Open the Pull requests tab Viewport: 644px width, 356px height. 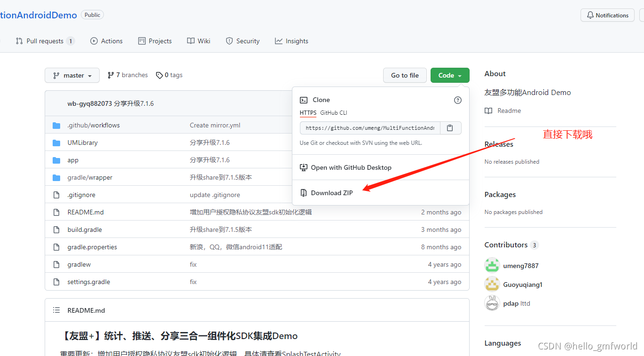point(45,41)
